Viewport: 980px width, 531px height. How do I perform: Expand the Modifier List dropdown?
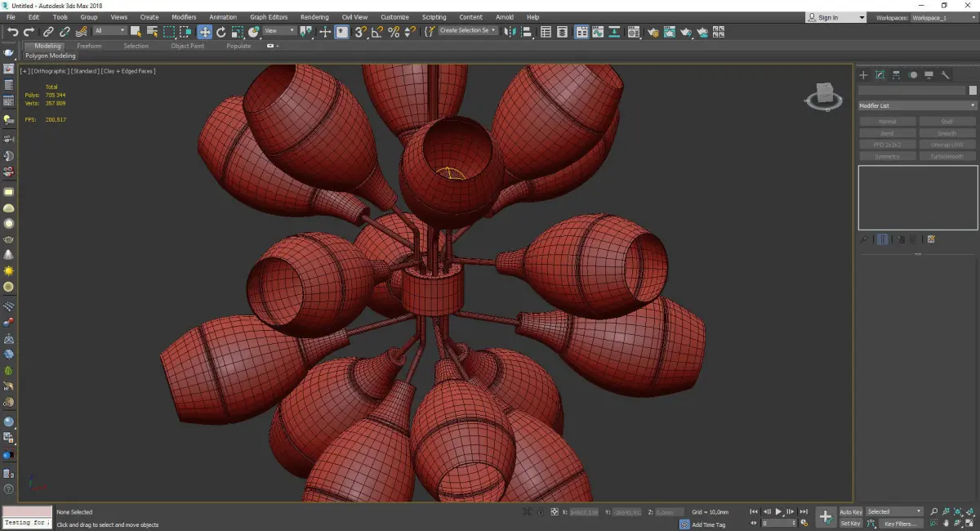click(917, 105)
